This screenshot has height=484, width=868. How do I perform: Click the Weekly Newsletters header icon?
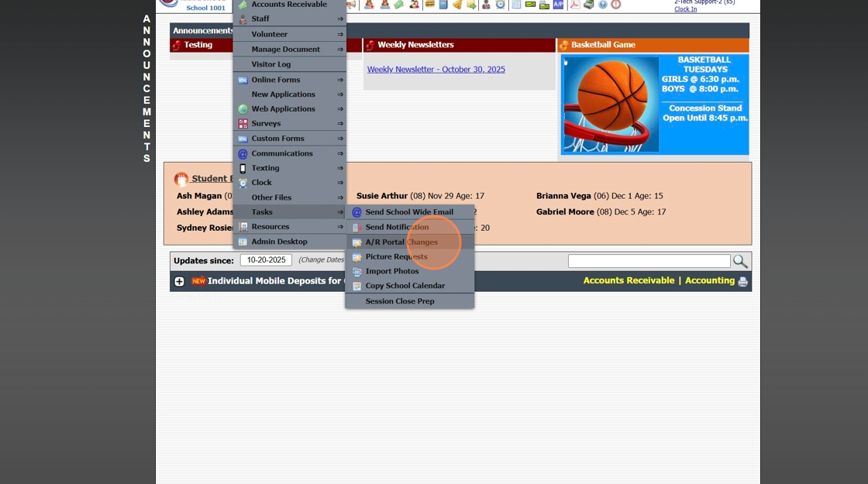(370, 45)
